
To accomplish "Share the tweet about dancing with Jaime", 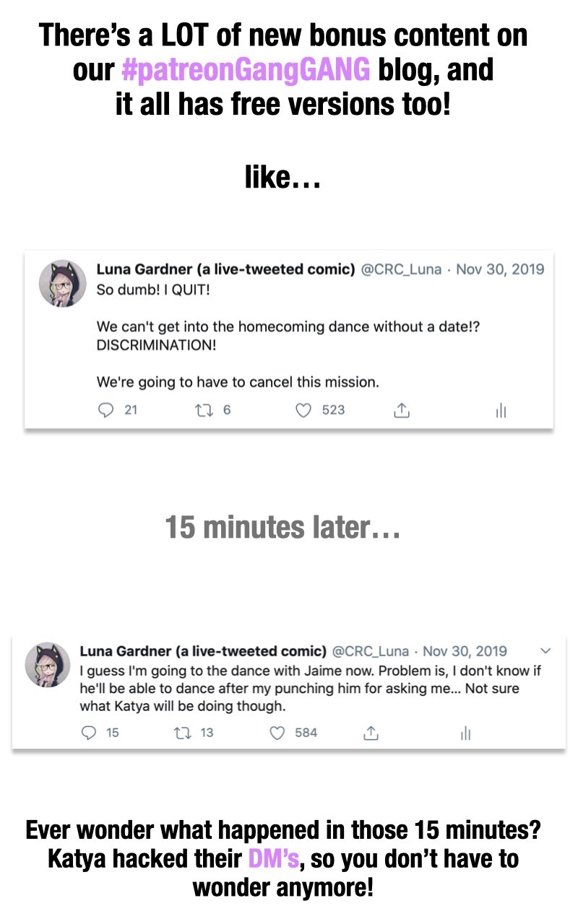I will pos(371,733).
